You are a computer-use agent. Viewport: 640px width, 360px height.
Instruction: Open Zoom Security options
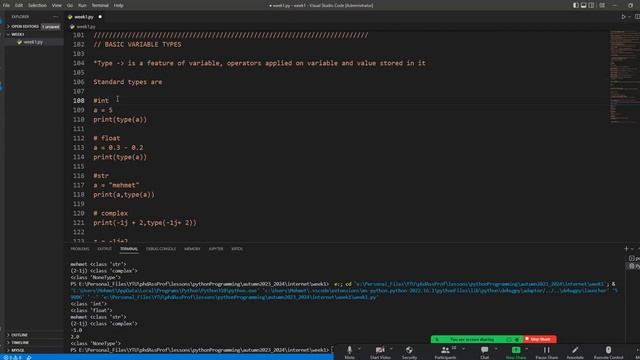pos(409,352)
